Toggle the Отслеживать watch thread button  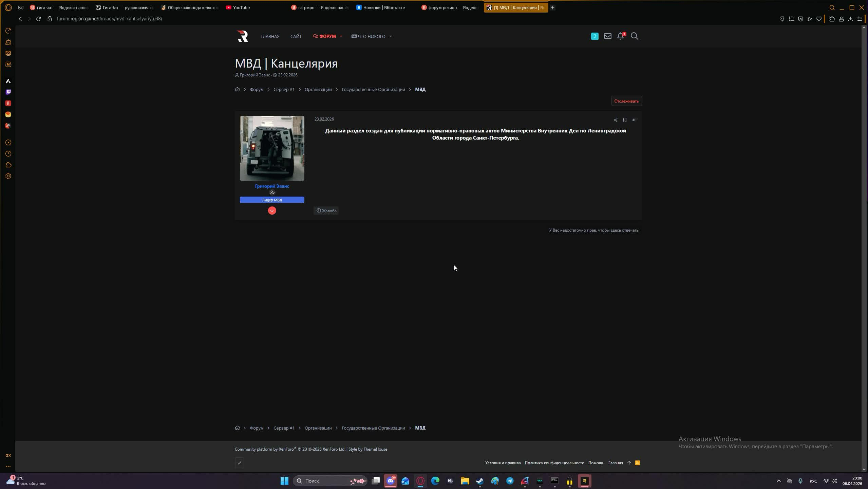[x=626, y=101]
